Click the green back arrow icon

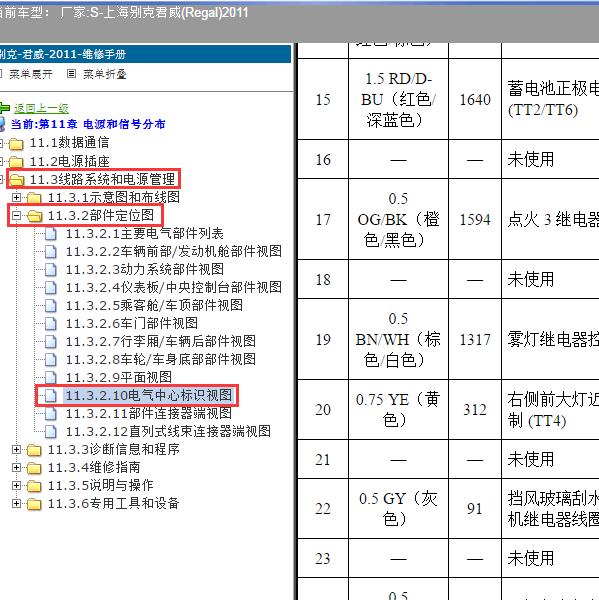click(4, 108)
